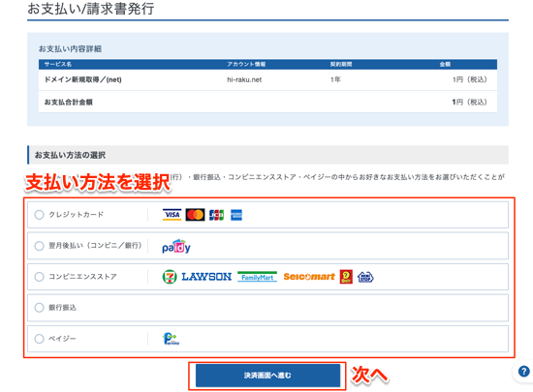Click the 7-Eleven logo
This screenshot has width=533, height=392.
(x=170, y=277)
